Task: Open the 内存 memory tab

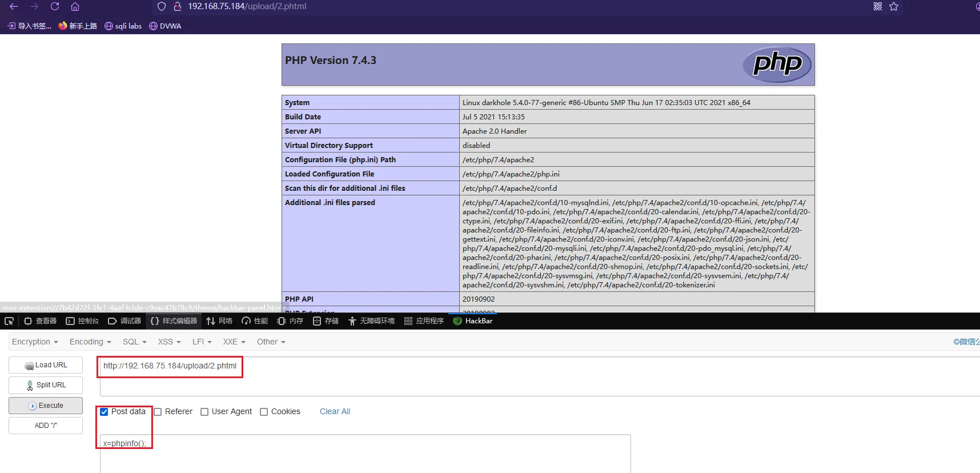Action: pos(290,321)
